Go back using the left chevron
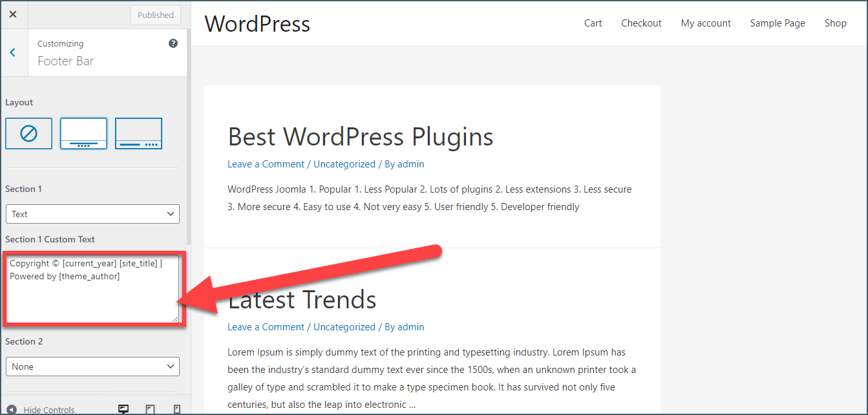Image resolution: width=868 pixels, height=415 pixels. 13,52
